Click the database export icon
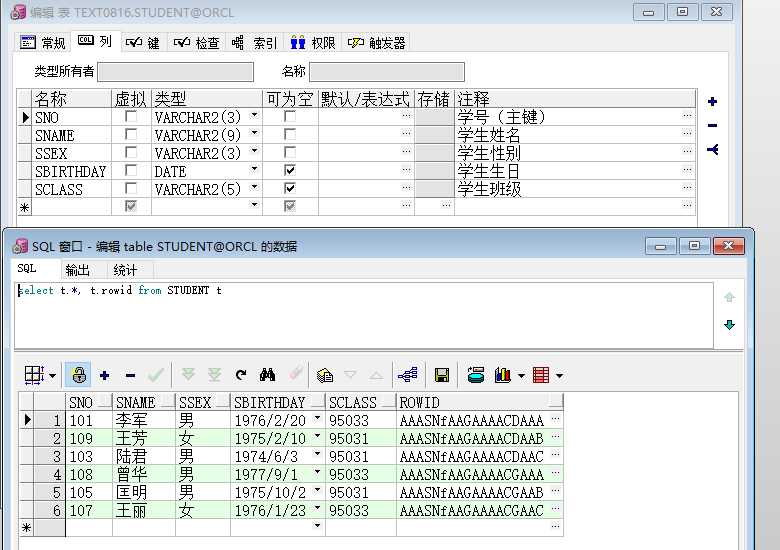 click(x=476, y=374)
